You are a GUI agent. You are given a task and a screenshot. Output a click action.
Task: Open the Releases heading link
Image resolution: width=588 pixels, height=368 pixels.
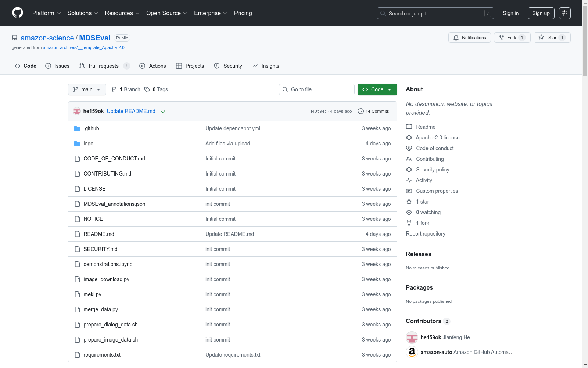pyautogui.click(x=419, y=254)
